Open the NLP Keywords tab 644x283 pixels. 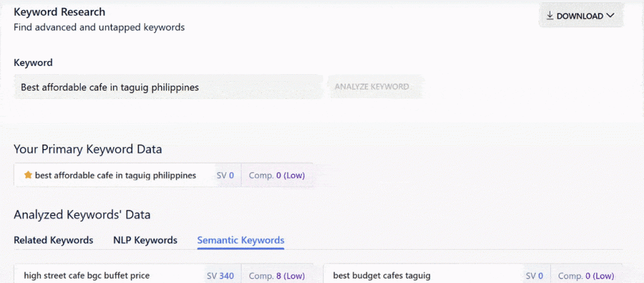point(145,240)
